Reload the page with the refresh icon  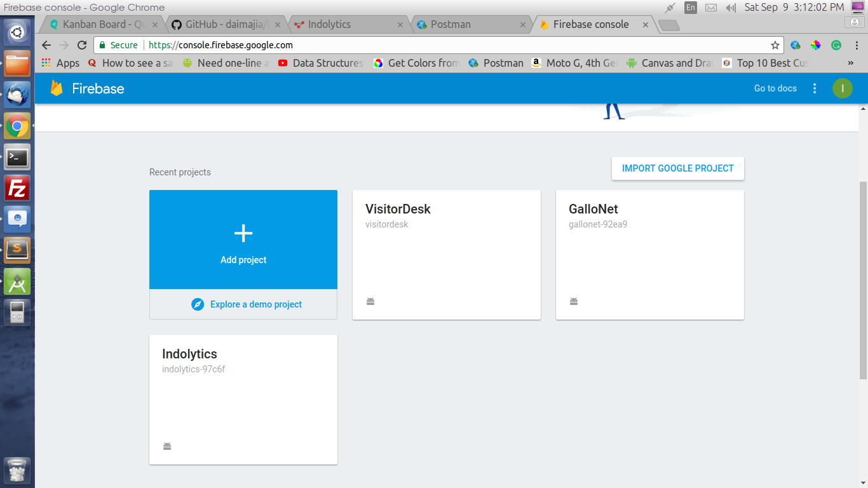point(81,45)
